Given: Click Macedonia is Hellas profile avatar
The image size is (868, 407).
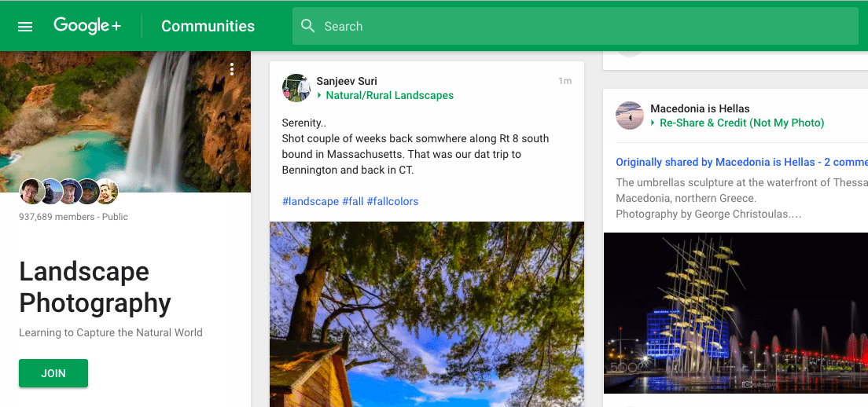Looking at the screenshot, I should [x=630, y=115].
